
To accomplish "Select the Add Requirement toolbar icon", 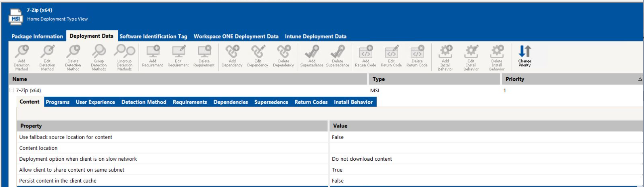I will click(x=153, y=52).
